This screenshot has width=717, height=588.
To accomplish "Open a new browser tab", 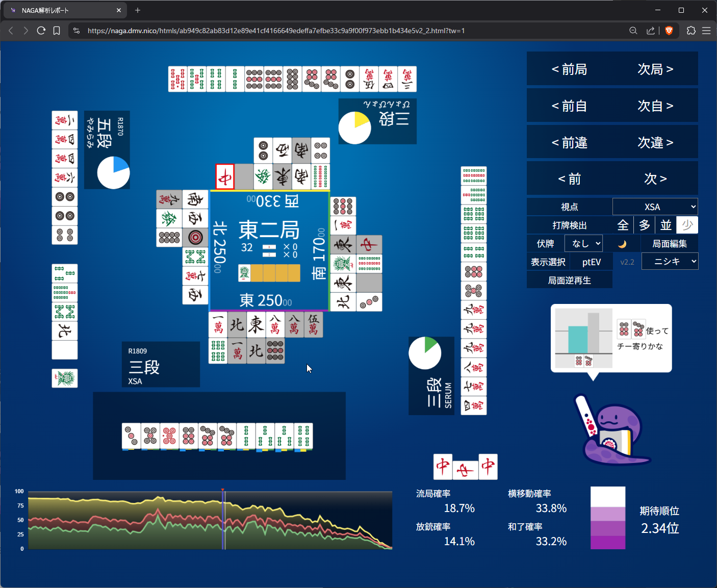I will point(138,10).
